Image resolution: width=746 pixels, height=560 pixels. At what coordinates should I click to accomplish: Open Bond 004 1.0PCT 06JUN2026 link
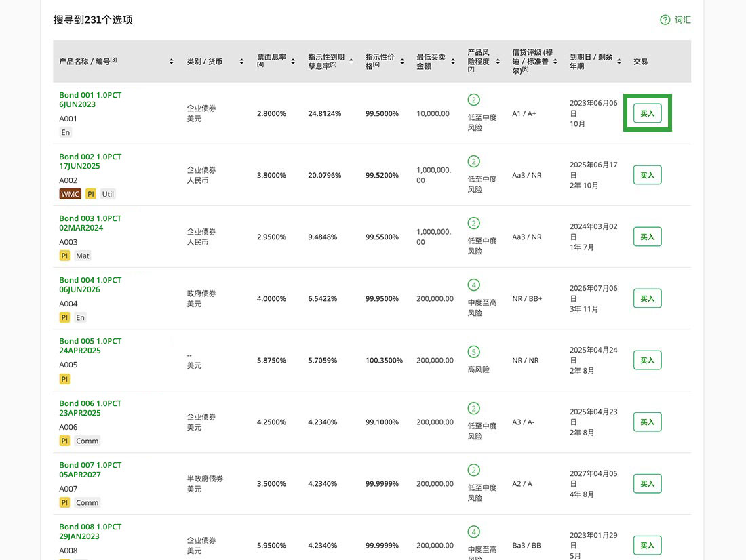[x=90, y=285]
